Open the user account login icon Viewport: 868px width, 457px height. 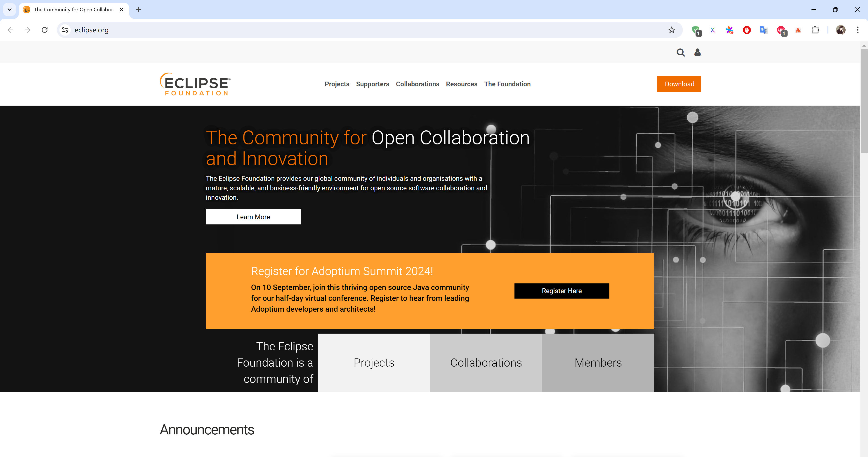click(x=697, y=52)
